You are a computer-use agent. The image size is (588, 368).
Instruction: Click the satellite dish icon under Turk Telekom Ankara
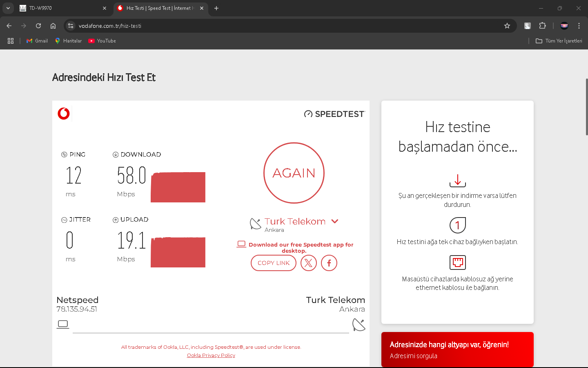pyautogui.click(x=359, y=325)
